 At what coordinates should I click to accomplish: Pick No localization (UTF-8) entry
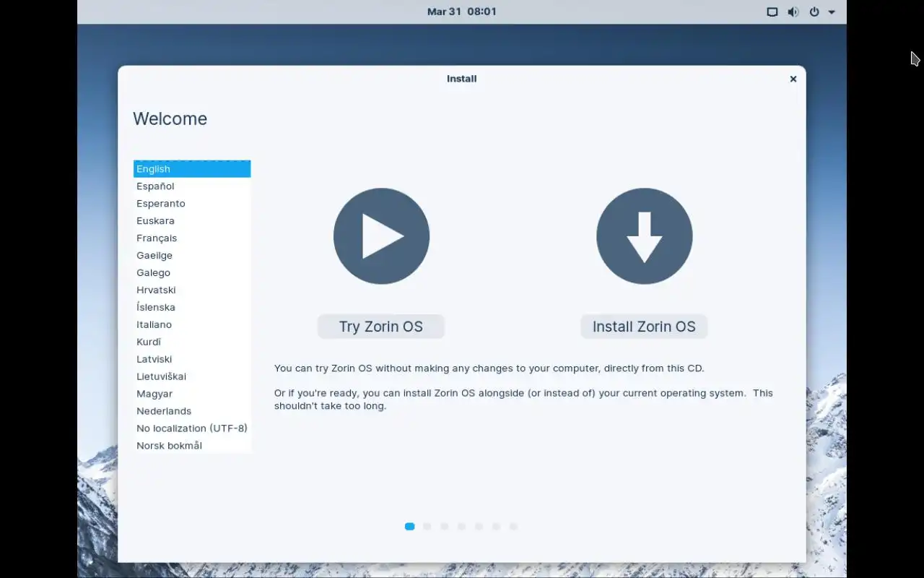click(192, 429)
